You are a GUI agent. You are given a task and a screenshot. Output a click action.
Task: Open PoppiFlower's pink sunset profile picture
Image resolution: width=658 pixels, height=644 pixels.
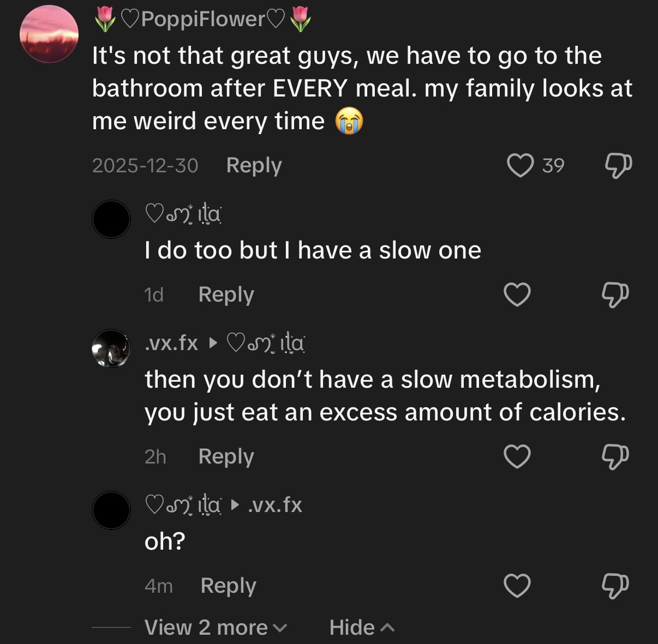tap(49, 34)
